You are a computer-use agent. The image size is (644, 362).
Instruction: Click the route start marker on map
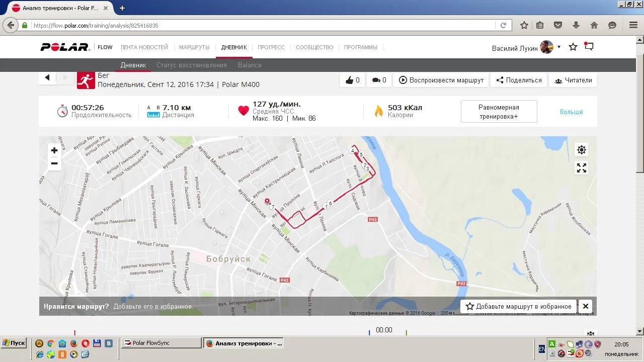[x=267, y=201]
